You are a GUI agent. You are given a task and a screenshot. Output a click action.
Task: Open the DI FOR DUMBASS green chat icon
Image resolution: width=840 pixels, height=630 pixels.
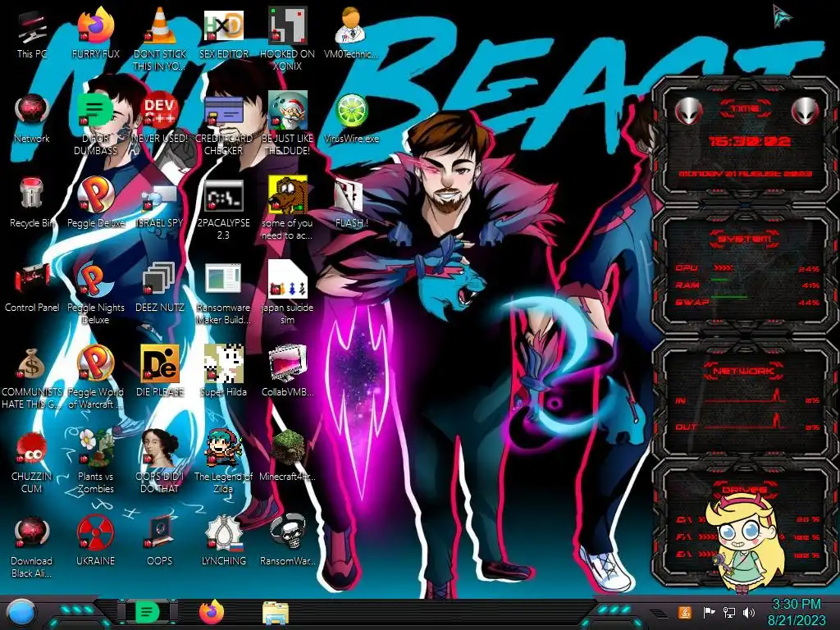pos(96,123)
